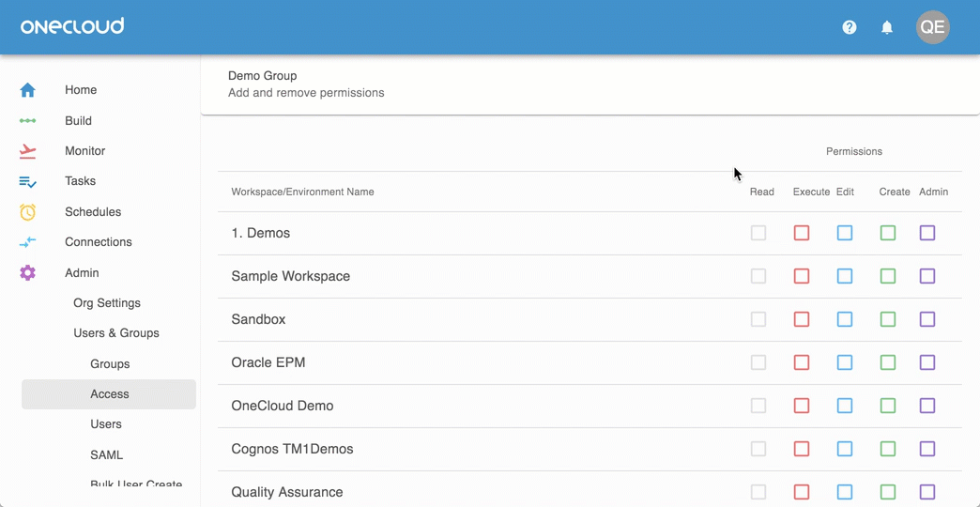Click the Cognos TM1Demos row name
The width and height of the screenshot is (980, 507).
(293, 449)
